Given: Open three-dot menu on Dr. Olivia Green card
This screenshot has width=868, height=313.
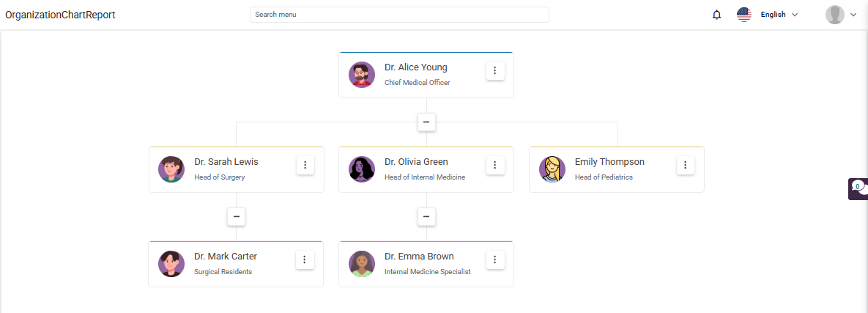Looking at the screenshot, I should click(x=495, y=165).
